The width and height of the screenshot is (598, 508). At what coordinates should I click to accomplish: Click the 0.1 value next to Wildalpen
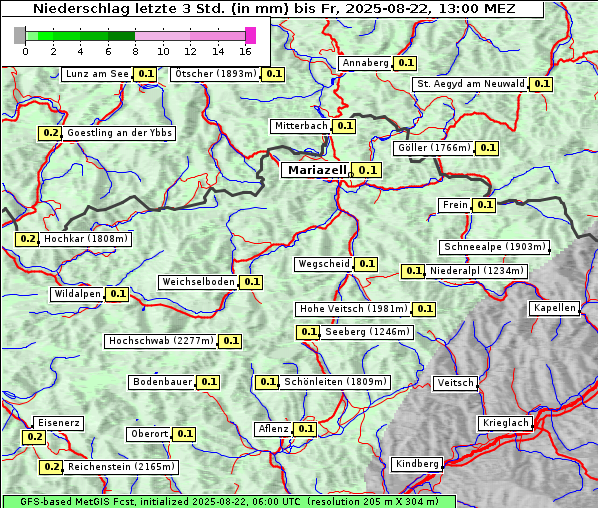[117, 294]
